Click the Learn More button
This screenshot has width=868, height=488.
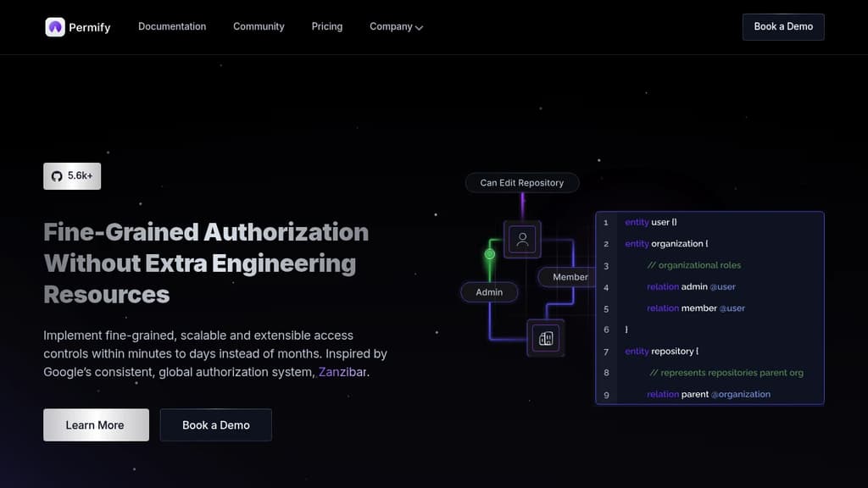[96, 424]
